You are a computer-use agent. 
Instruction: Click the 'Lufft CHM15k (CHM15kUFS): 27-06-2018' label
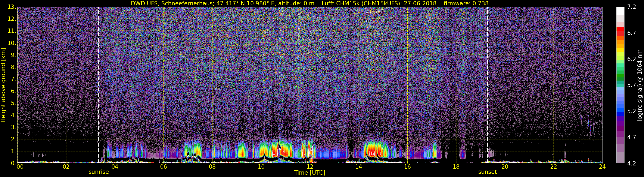pyautogui.click(x=379, y=3)
